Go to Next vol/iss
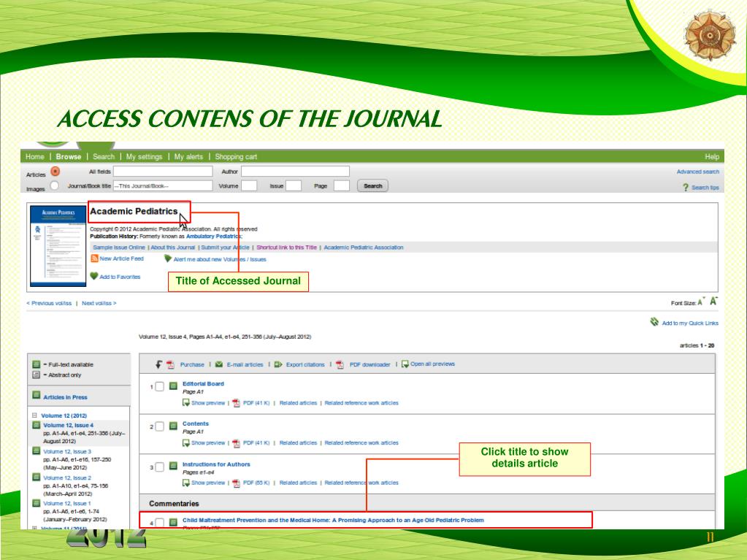The width and height of the screenshot is (747, 560). (99, 303)
